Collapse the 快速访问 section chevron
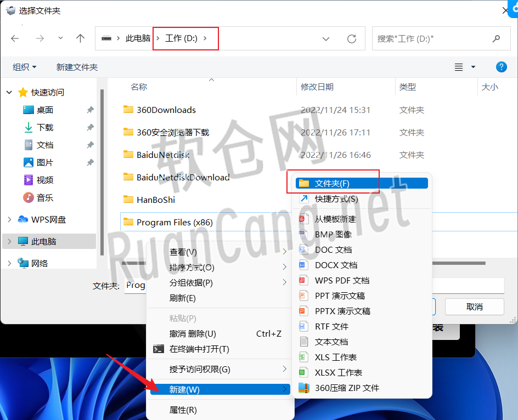The width and height of the screenshot is (518, 420). pos(9,92)
